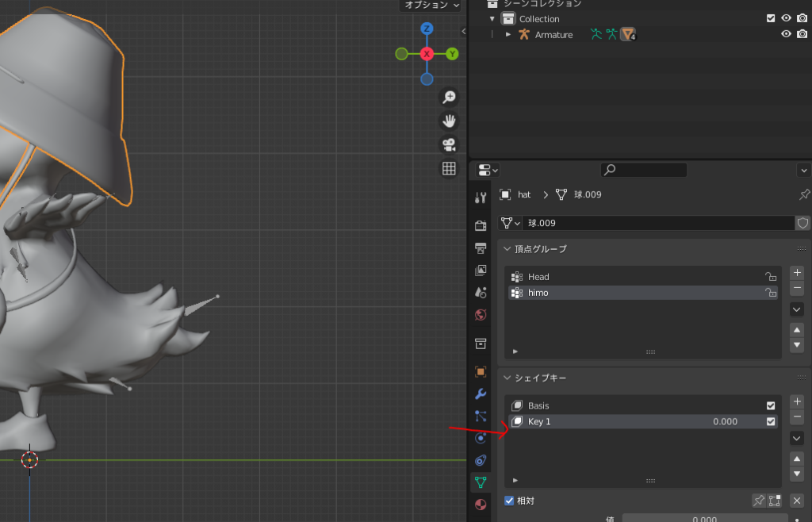
Task: Open the オプション dropdown in viewport
Action: (431, 5)
